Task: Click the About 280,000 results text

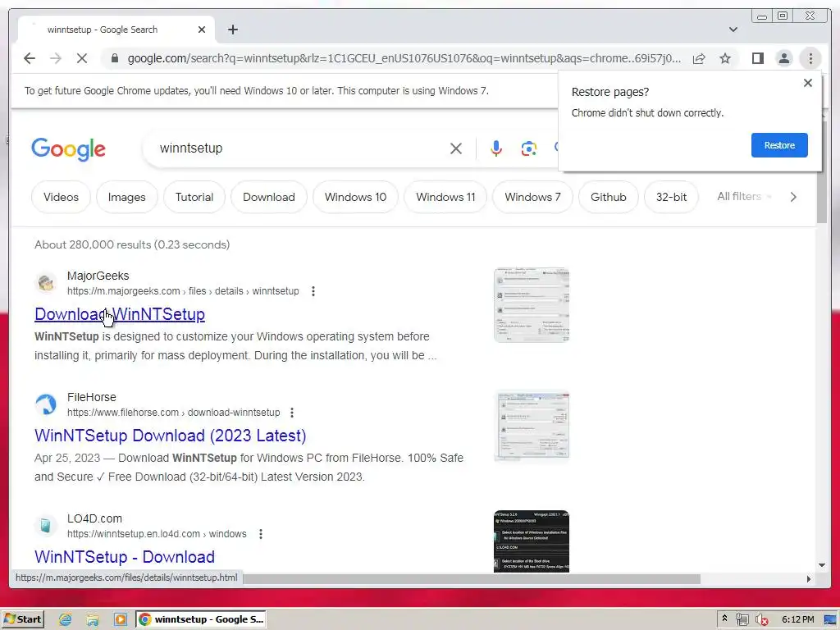Action: pyautogui.click(x=132, y=244)
